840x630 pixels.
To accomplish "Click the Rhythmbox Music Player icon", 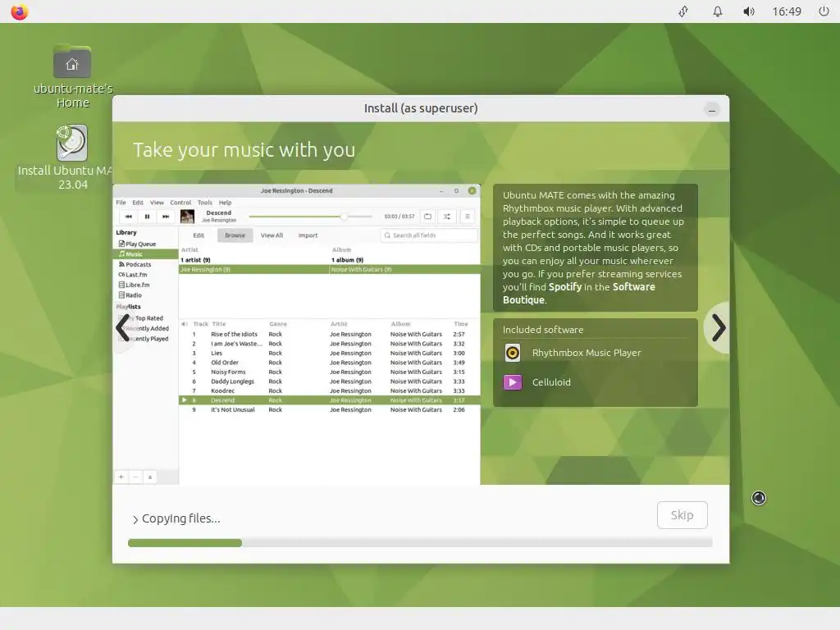I will tap(513, 353).
